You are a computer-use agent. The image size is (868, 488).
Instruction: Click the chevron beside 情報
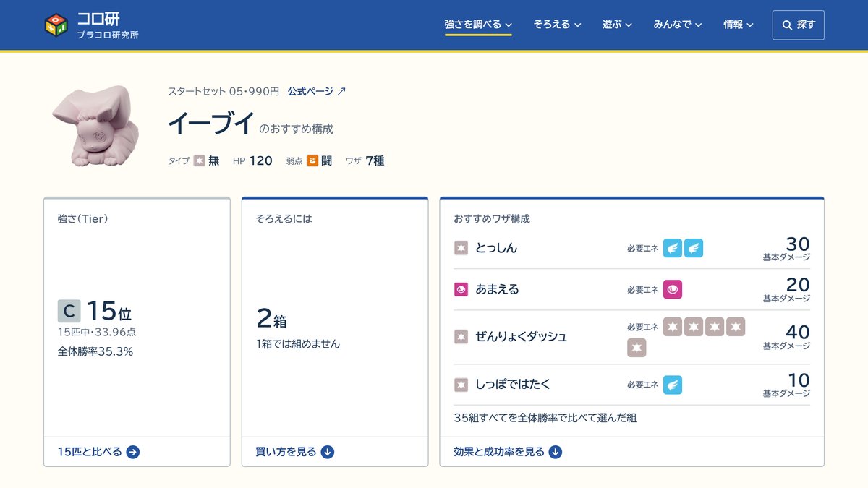click(x=750, y=25)
